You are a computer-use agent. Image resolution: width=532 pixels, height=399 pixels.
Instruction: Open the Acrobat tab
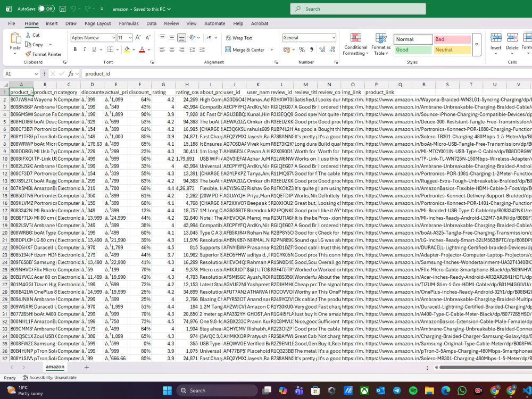[x=260, y=23]
